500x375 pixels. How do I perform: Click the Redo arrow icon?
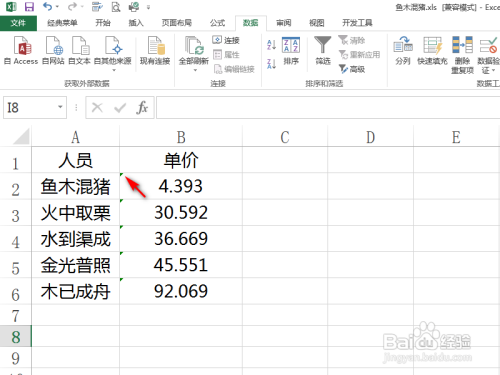(72, 6)
